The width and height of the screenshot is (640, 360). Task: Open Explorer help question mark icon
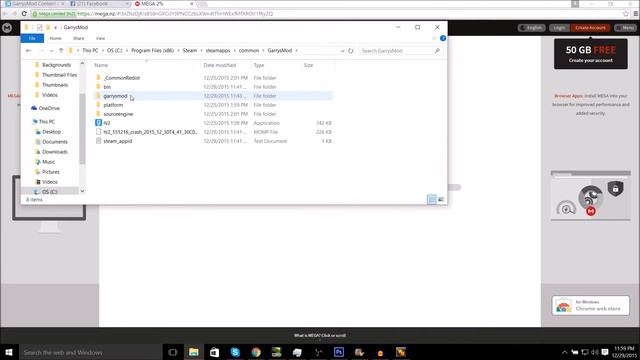(443, 38)
